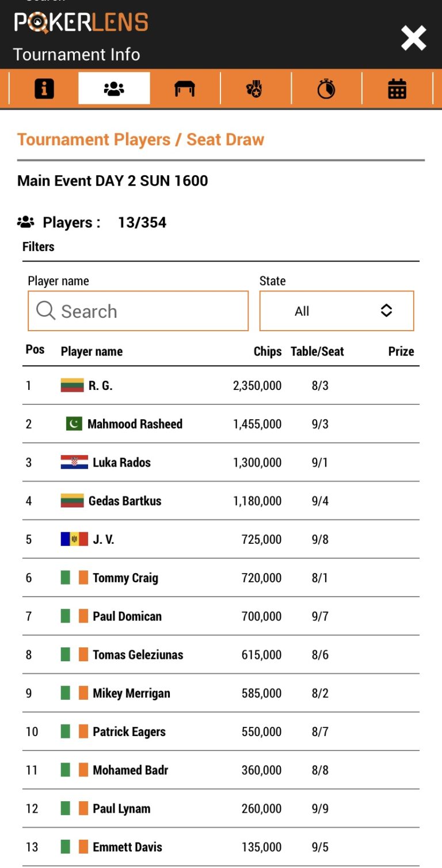The height and width of the screenshot is (868, 442).
Task: Expand the Filters section
Action: point(38,247)
